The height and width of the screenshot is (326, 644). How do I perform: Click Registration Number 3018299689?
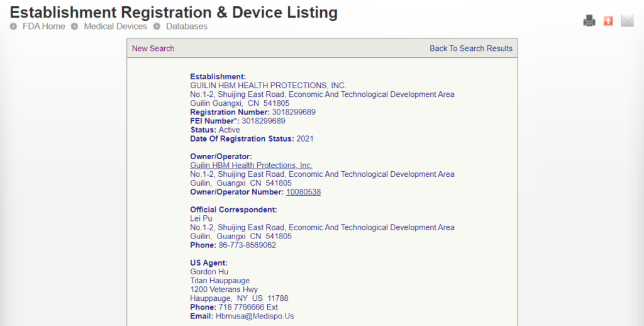[253, 112]
